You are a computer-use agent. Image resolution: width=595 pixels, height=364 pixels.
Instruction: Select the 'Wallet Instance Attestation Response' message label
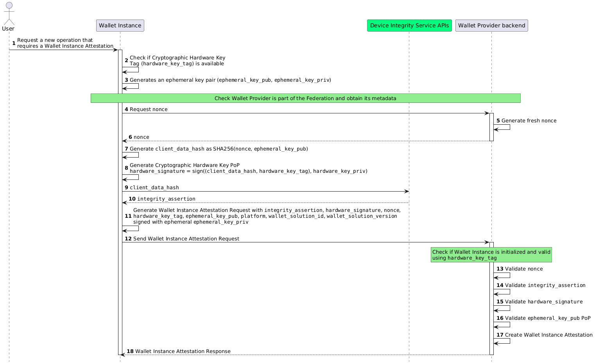pos(183,351)
